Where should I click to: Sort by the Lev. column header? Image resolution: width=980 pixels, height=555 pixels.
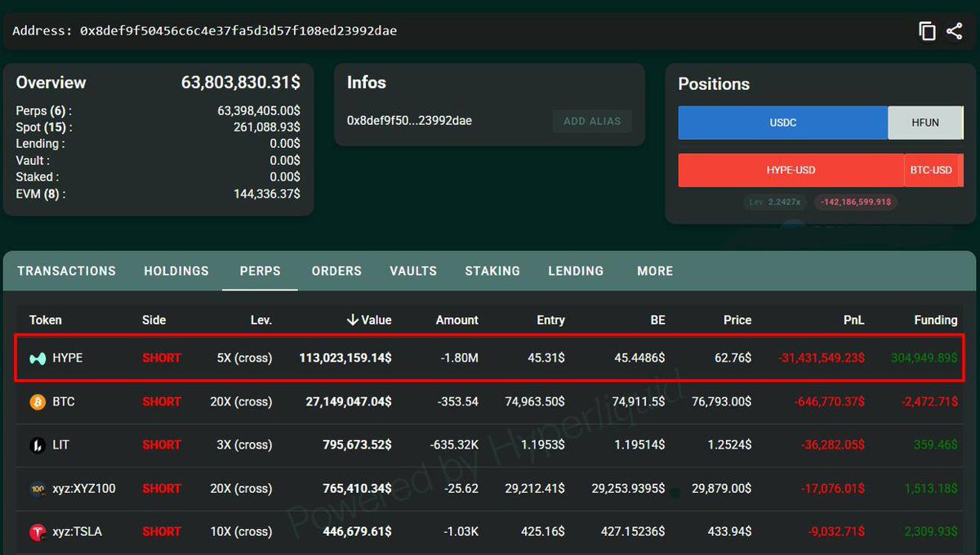point(261,320)
